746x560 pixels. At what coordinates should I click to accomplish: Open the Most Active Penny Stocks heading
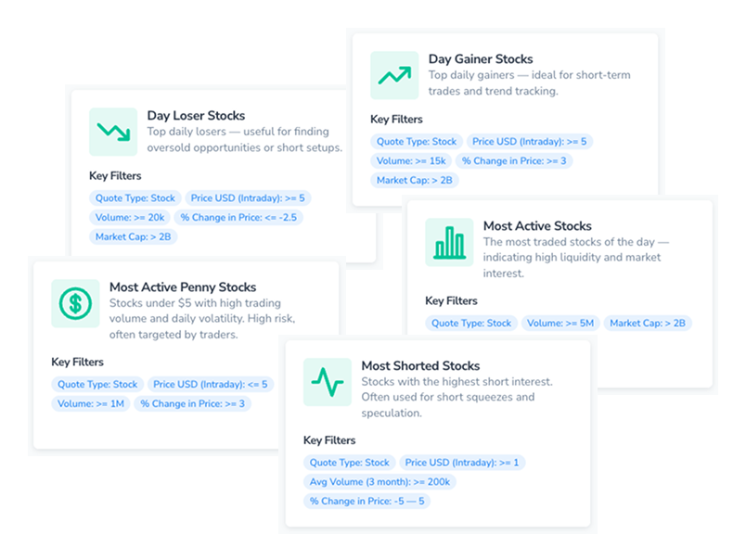(x=182, y=287)
